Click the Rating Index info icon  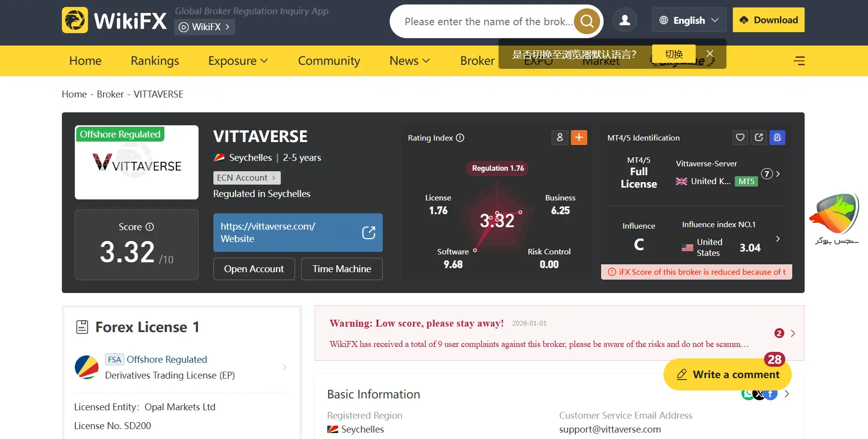click(460, 138)
